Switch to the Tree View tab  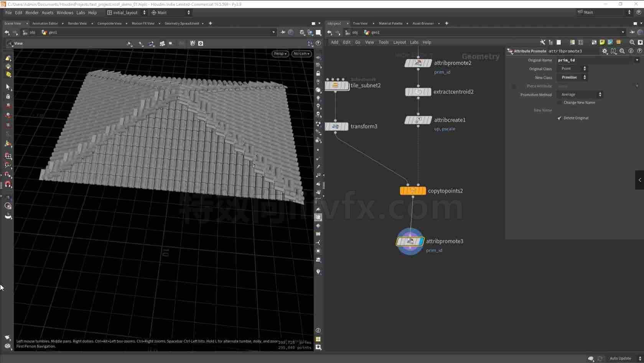tap(360, 23)
